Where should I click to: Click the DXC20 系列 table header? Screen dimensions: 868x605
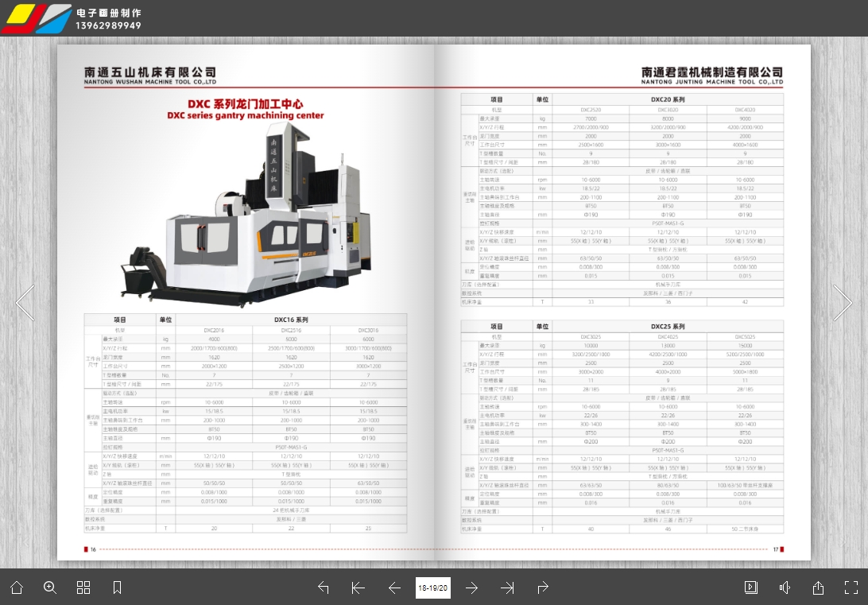click(668, 99)
